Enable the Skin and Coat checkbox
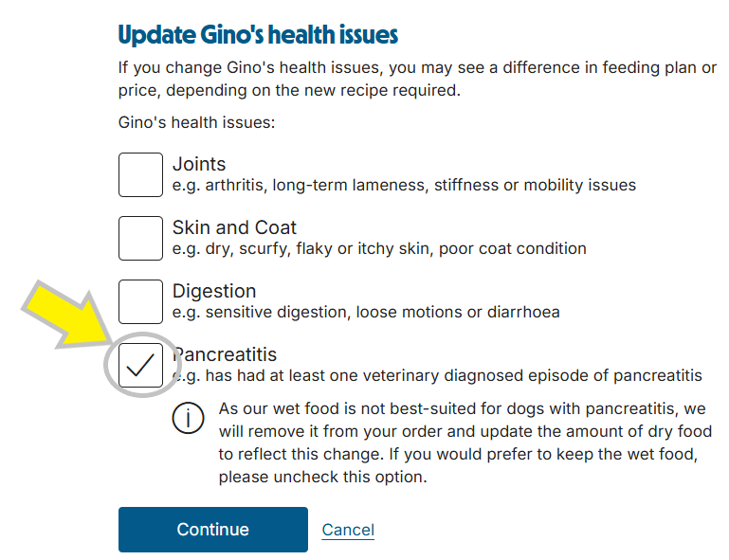The image size is (729, 560). (x=140, y=238)
